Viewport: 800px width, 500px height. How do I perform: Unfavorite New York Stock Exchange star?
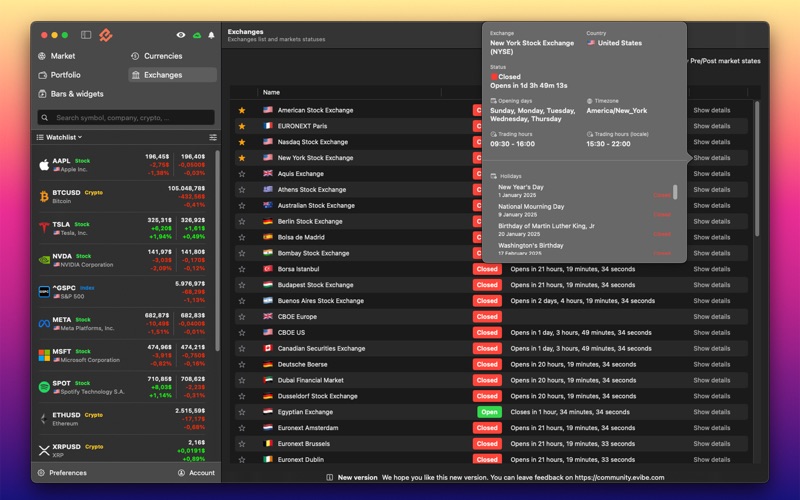(242, 158)
